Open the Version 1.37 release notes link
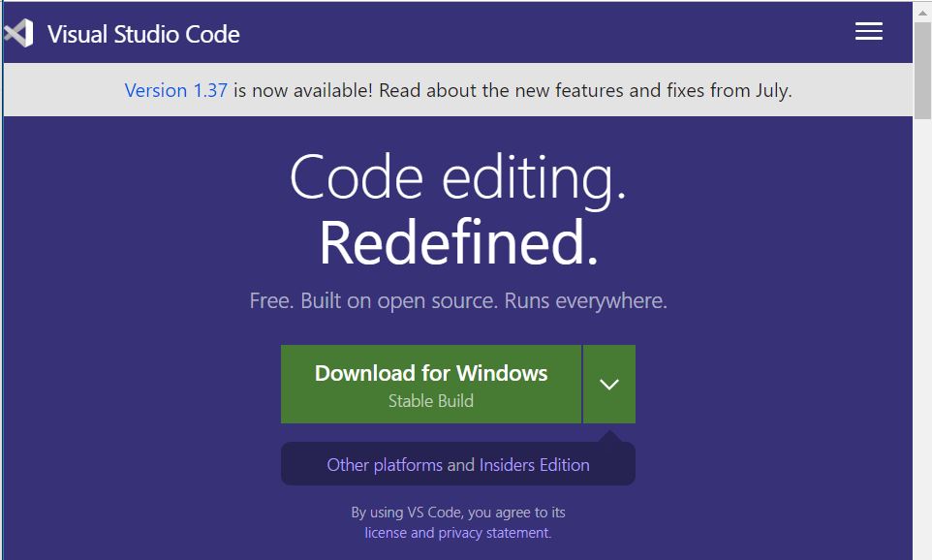The width and height of the screenshot is (932, 560). 176,90
